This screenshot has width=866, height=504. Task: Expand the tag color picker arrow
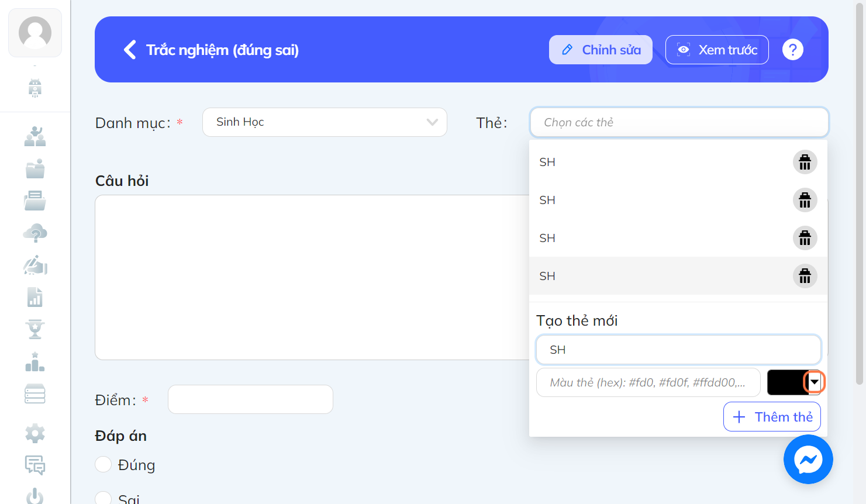(x=814, y=382)
